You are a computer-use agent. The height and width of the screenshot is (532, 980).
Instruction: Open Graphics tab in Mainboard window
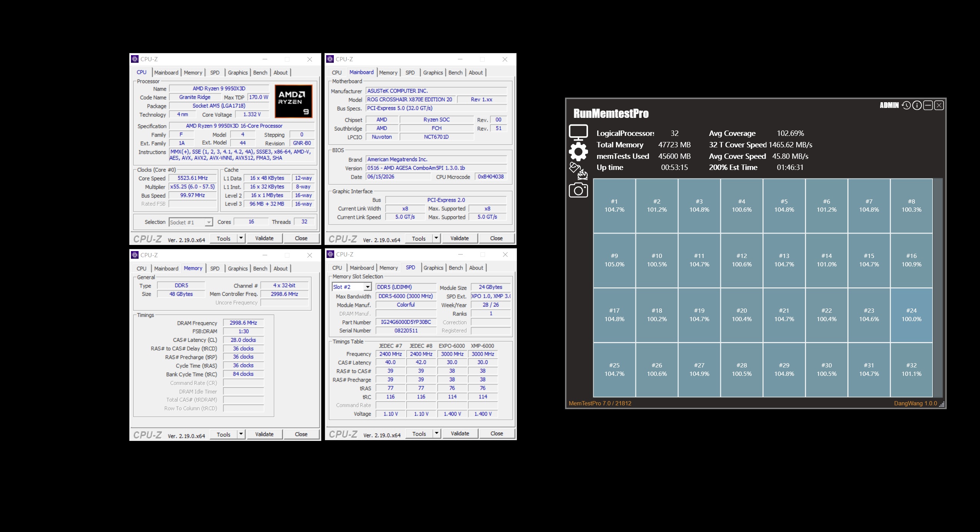tap(433, 72)
